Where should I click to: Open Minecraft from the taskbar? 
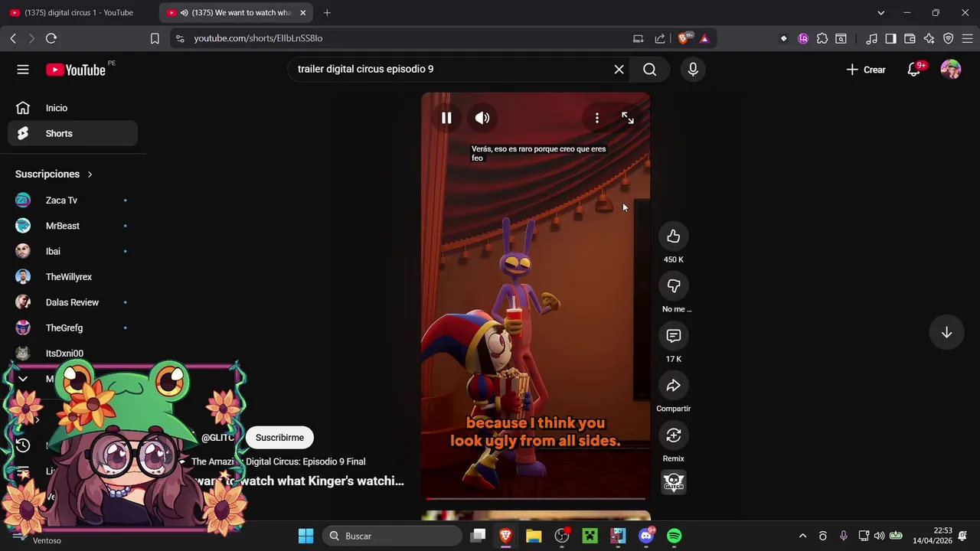click(x=590, y=536)
